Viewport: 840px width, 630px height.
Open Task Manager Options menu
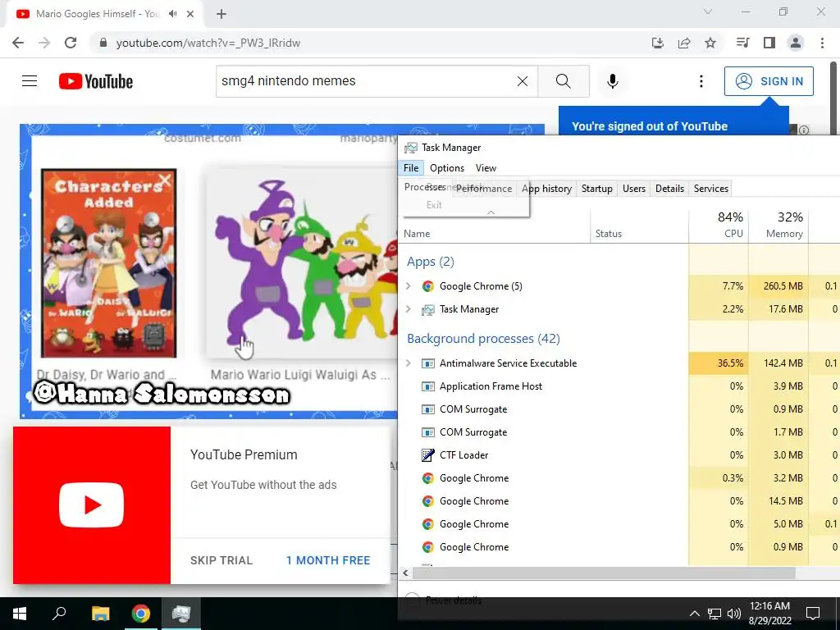(x=447, y=167)
